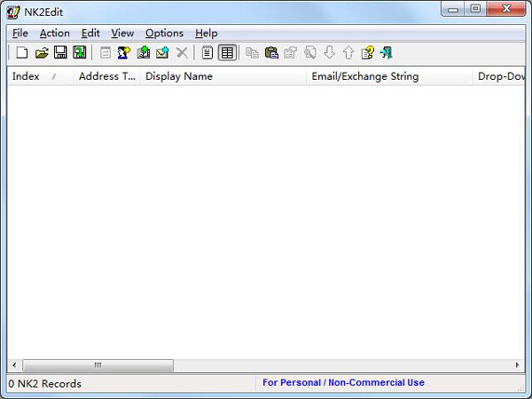The width and height of the screenshot is (532, 399).
Task: Click the delete X toolbar icon
Action: click(182, 53)
